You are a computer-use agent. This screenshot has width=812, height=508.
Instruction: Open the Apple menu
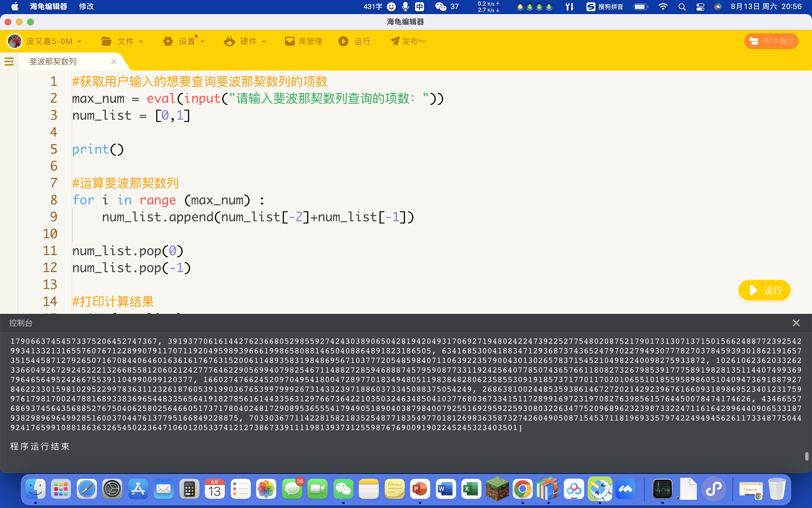(x=15, y=6)
